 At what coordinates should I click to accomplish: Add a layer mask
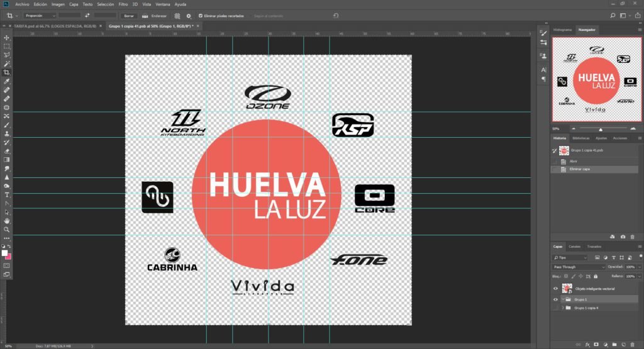[596, 345]
